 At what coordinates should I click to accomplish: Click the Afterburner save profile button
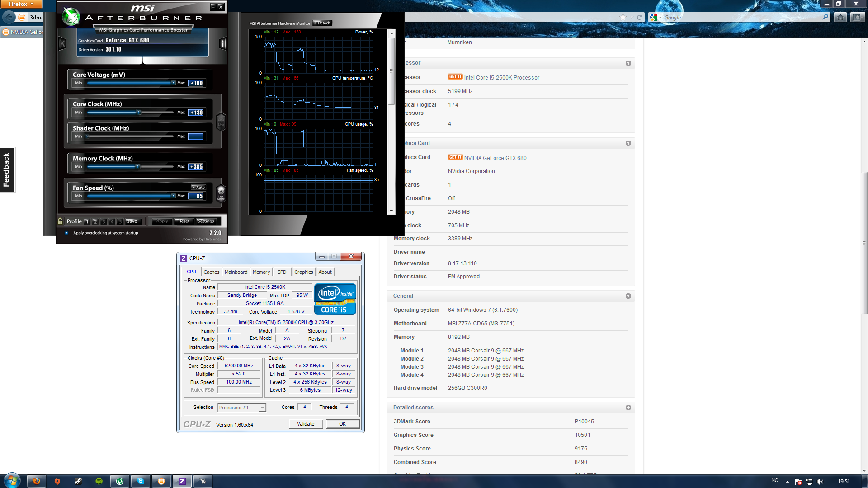[x=132, y=221]
